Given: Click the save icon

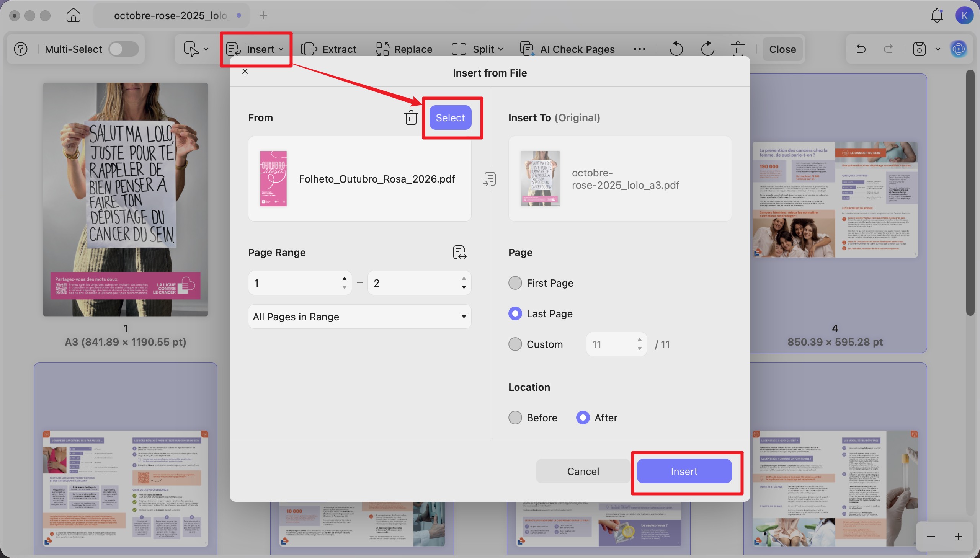Looking at the screenshot, I should (920, 49).
